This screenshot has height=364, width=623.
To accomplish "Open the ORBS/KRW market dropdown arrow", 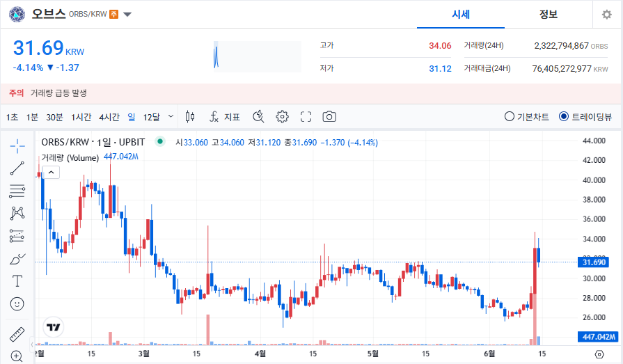I will point(127,15).
